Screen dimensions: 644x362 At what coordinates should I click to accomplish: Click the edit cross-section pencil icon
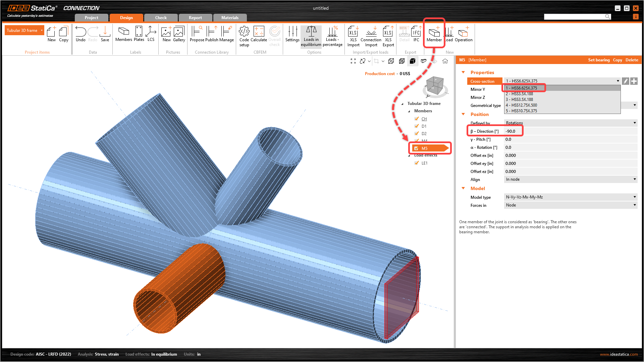(x=626, y=81)
